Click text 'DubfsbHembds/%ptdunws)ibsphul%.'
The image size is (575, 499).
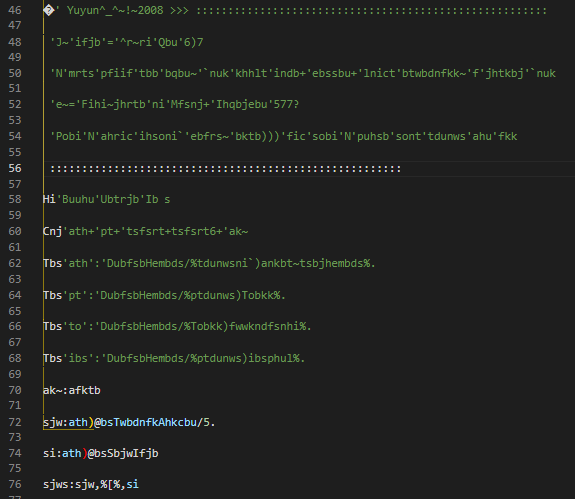click(x=205, y=358)
